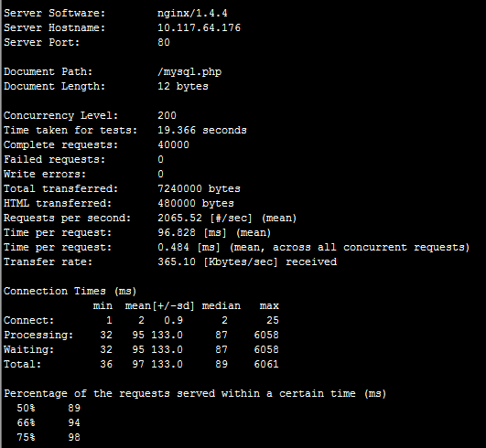Click the '66%' percentile label
This screenshot has width=486, height=448.
click(26, 423)
